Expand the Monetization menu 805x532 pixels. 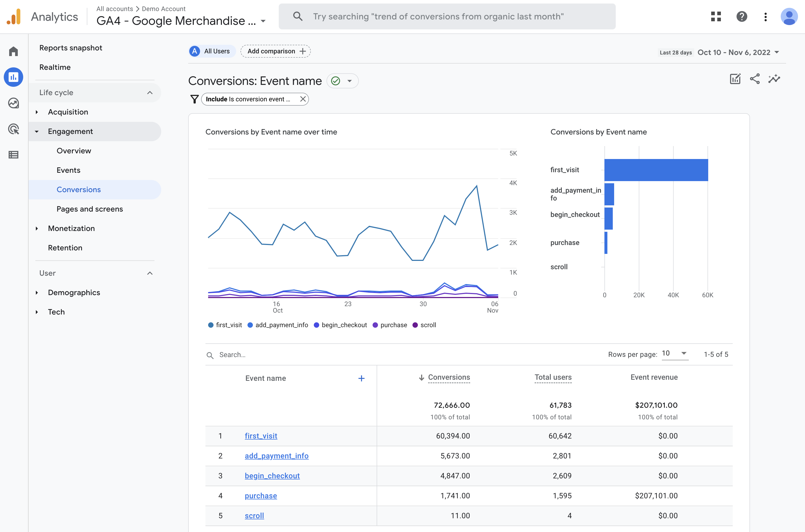[37, 228]
